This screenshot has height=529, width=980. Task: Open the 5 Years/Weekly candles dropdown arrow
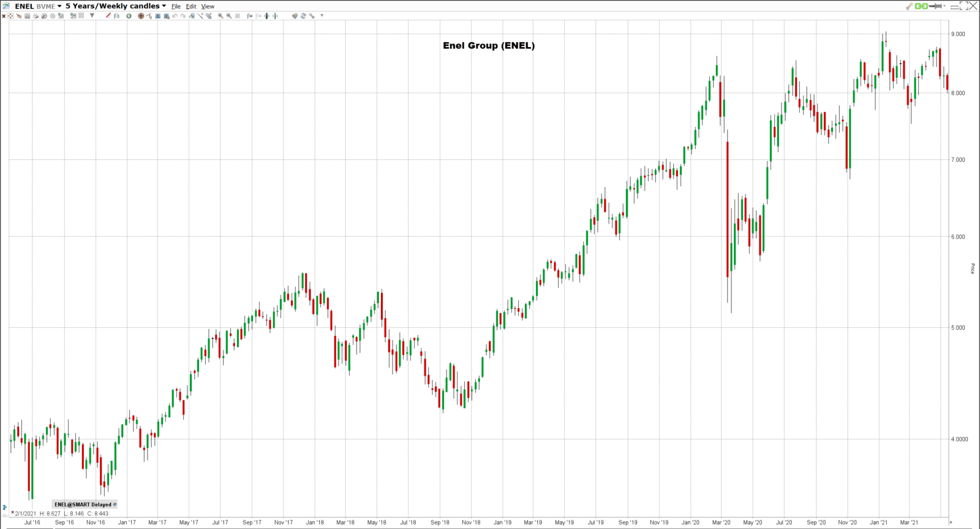pyautogui.click(x=164, y=6)
